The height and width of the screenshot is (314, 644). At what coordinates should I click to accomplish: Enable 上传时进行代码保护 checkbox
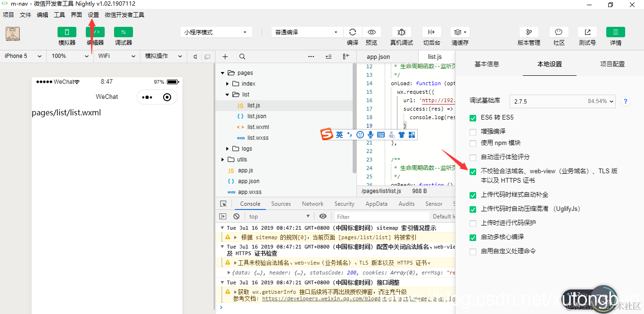coord(473,223)
